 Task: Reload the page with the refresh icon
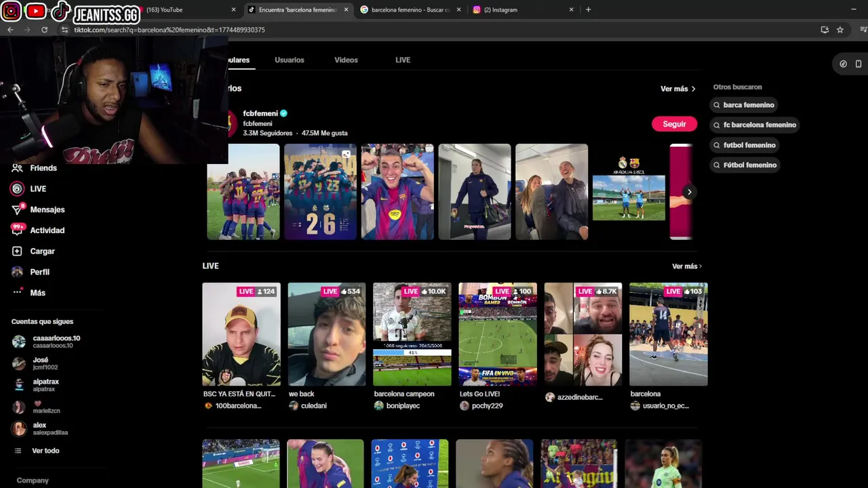[44, 30]
